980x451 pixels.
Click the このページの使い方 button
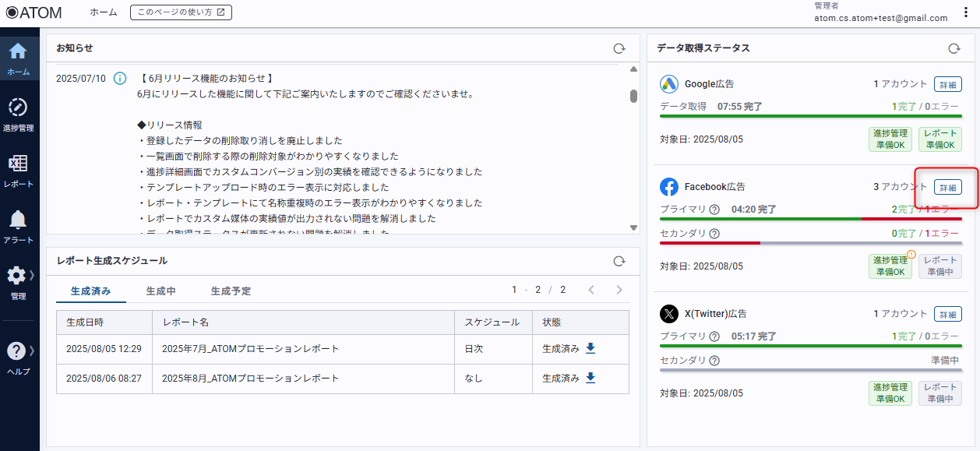[181, 12]
